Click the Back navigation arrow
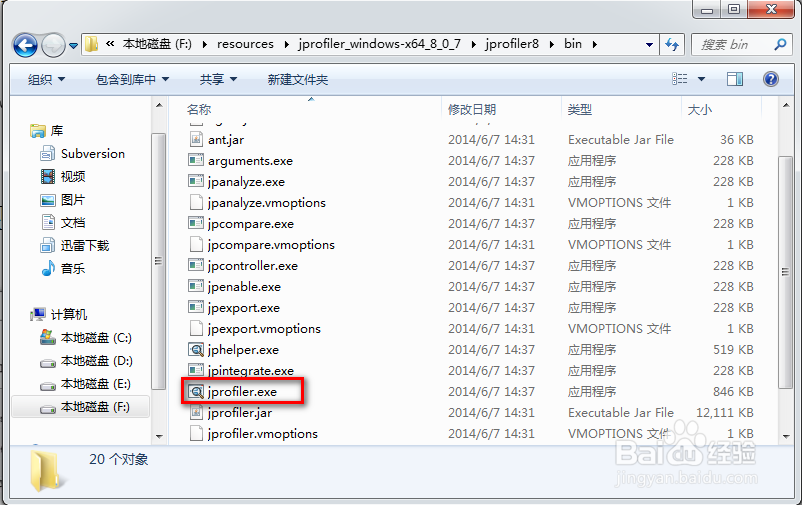The image size is (802, 505). 25,46
